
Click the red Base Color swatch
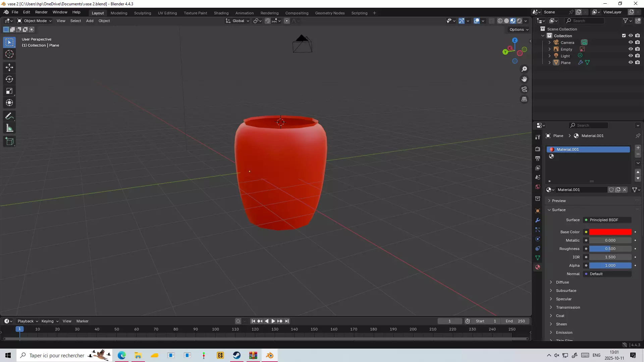click(x=610, y=232)
